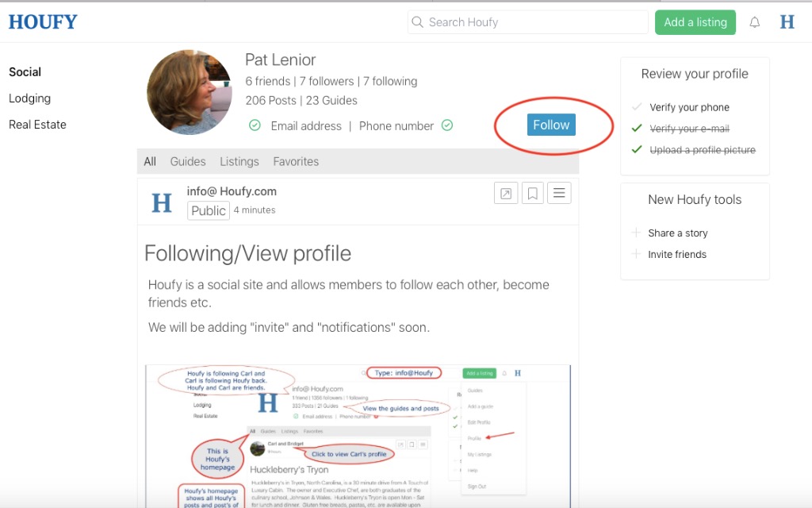
Task: Select Lodging in the sidebar
Action: pyautogui.click(x=29, y=98)
